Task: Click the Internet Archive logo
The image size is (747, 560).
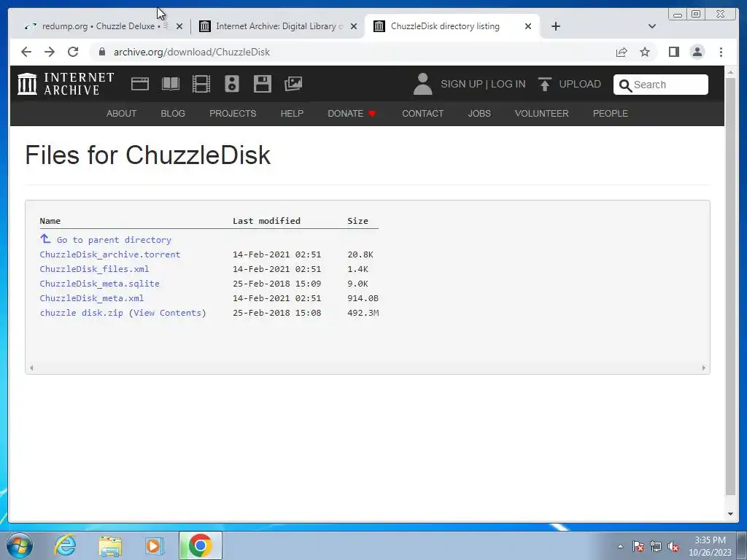Action: click(66, 84)
